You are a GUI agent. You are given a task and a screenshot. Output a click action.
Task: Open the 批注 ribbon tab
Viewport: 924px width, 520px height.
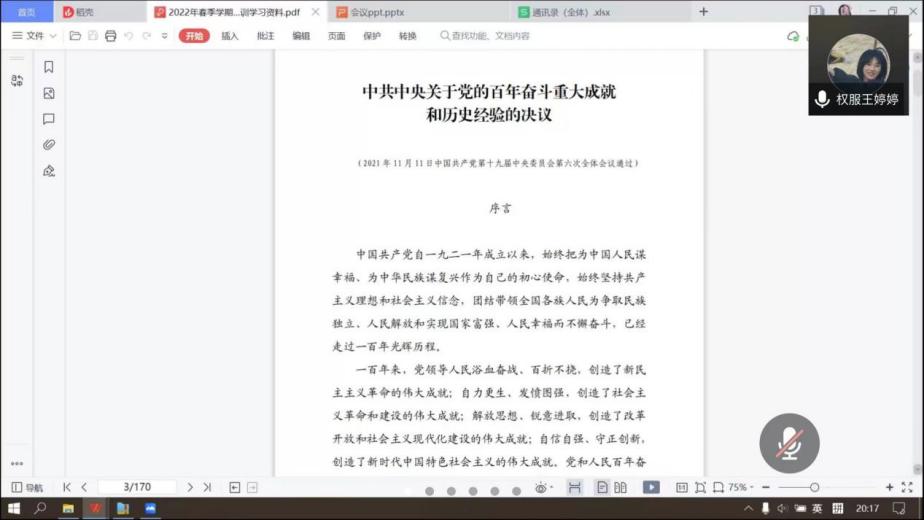click(265, 36)
